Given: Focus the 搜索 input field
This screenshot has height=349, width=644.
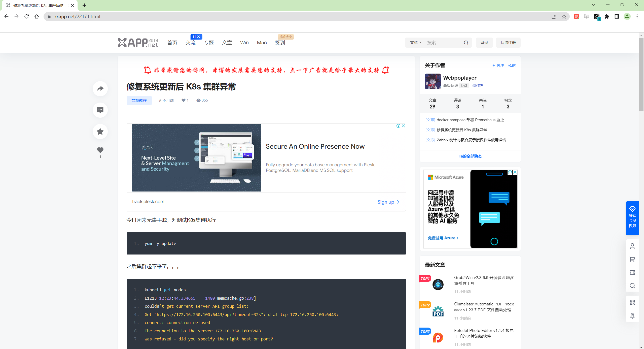Looking at the screenshot, I should (444, 43).
